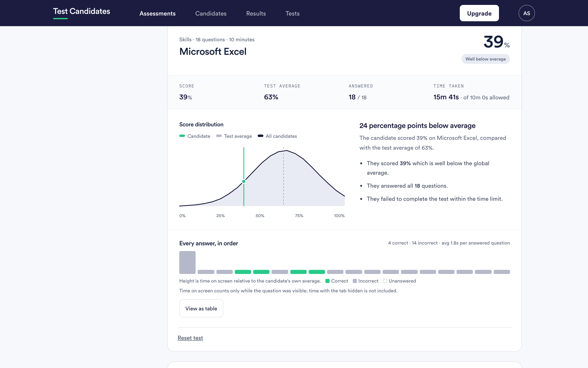
Task: Click the dashed test average line on chart
Action: click(283, 176)
